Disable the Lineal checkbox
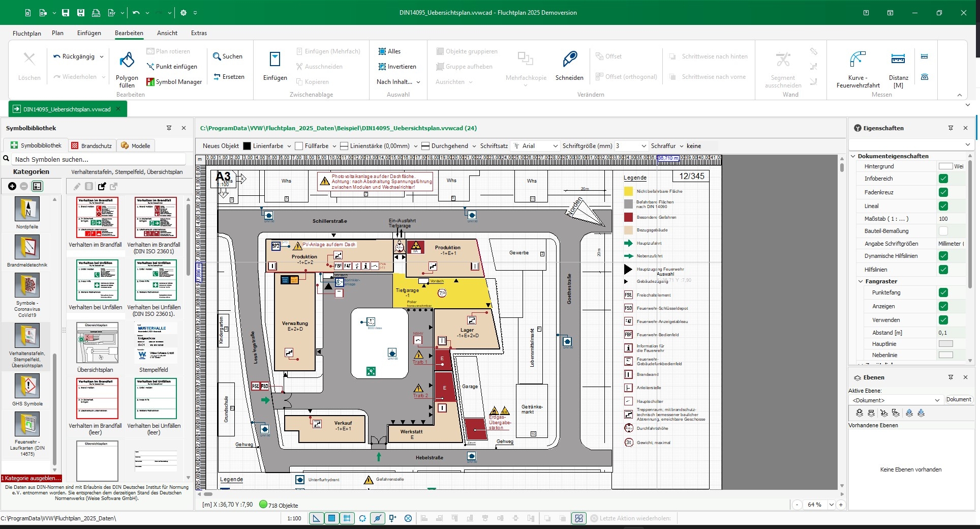The height and width of the screenshot is (529, 980). 943,206
